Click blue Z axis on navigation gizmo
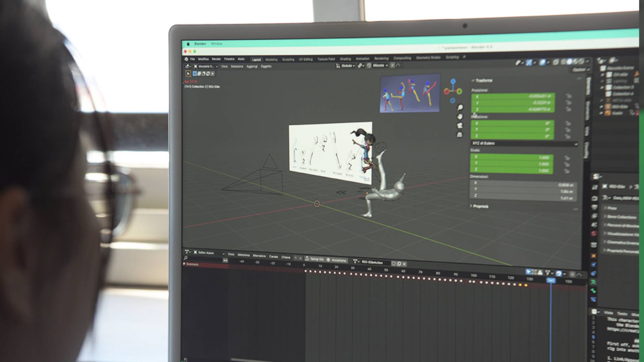The height and width of the screenshot is (362, 644). tap(453, 81)
